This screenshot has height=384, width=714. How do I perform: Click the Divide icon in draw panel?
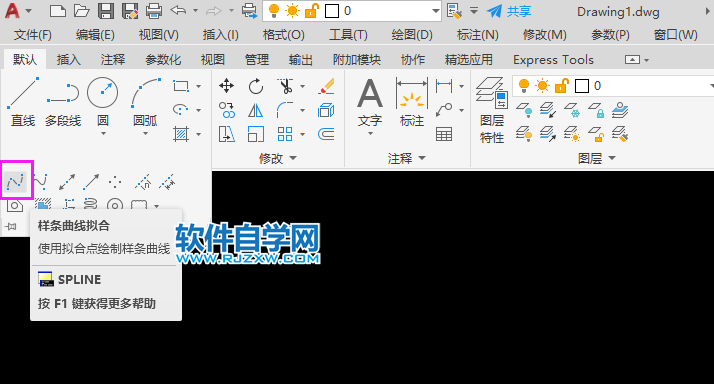[x=143, y=182]
